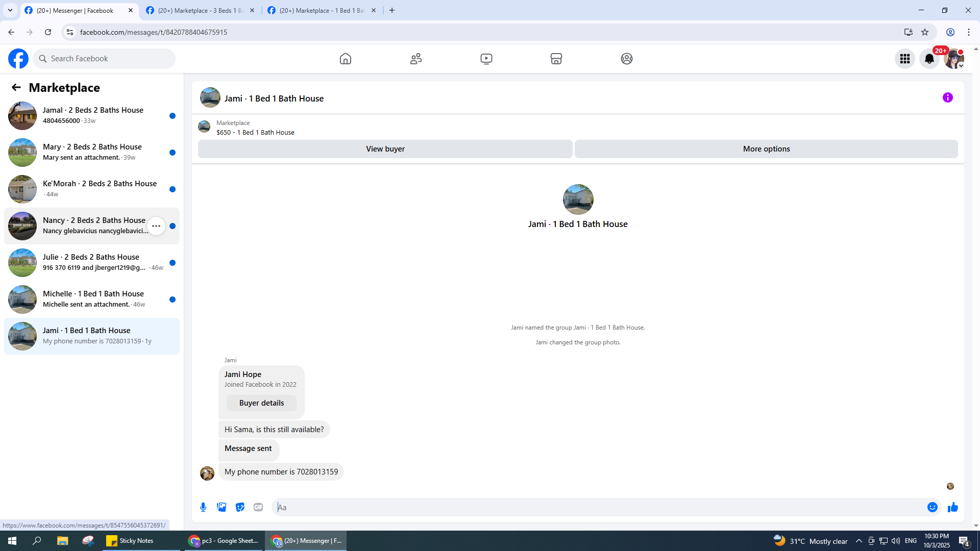Open the emoji picker

(x=933, y=507)
